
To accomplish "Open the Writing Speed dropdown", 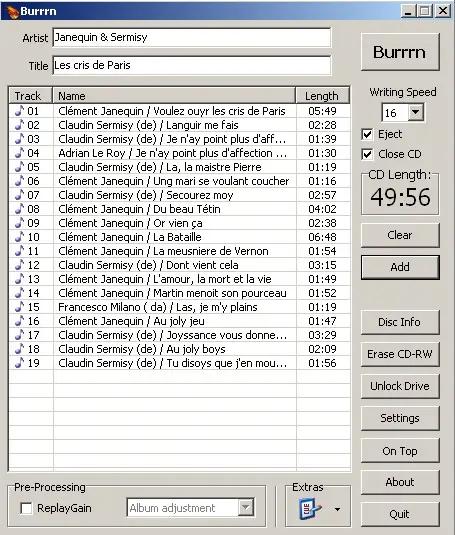I will 416,112.
